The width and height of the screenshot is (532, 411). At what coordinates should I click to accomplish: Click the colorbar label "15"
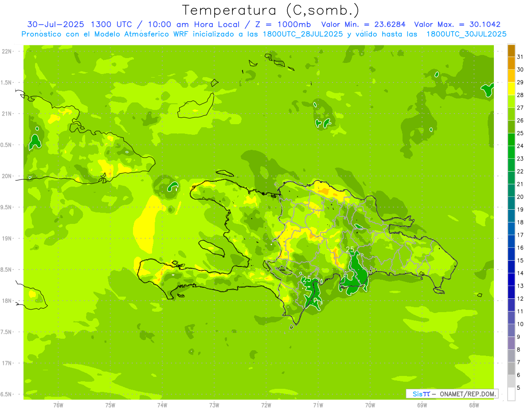520,260
